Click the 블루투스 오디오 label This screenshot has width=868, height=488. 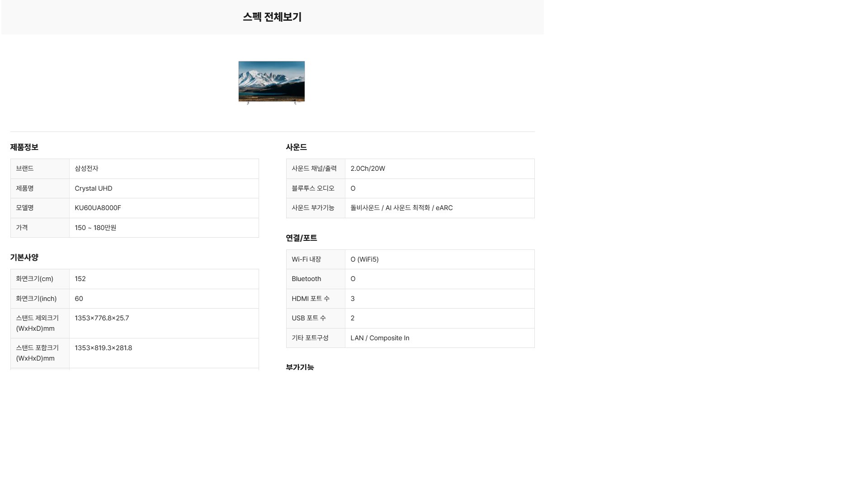(313, 188)
